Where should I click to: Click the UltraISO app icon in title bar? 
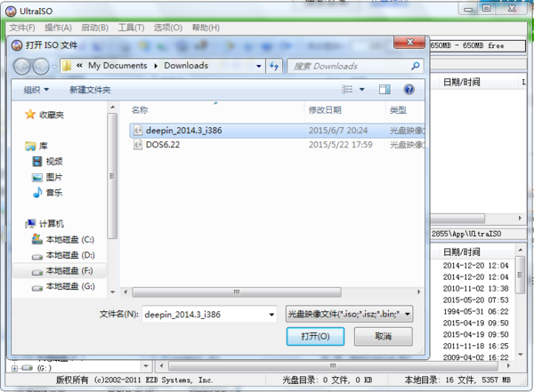click(x=11, y=12)
